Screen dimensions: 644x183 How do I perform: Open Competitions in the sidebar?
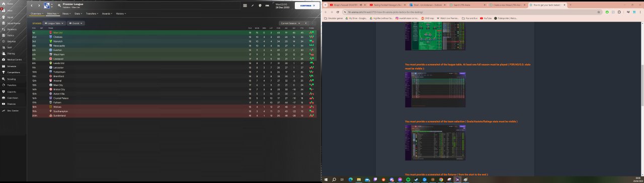[11, 72]
